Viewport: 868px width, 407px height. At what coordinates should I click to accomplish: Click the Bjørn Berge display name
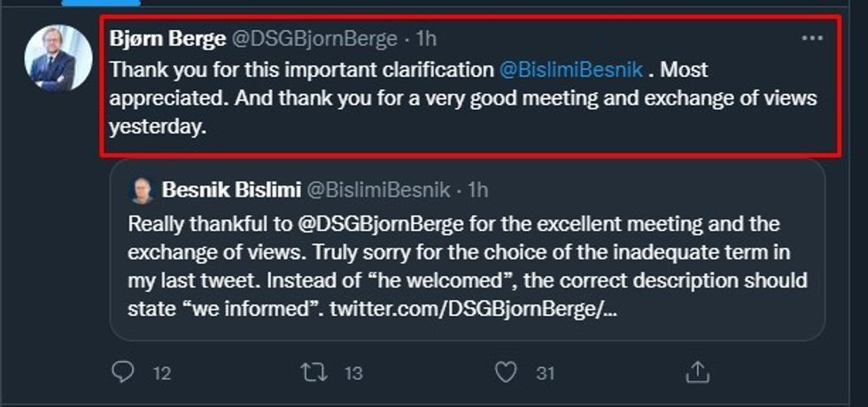click(167, 39)
